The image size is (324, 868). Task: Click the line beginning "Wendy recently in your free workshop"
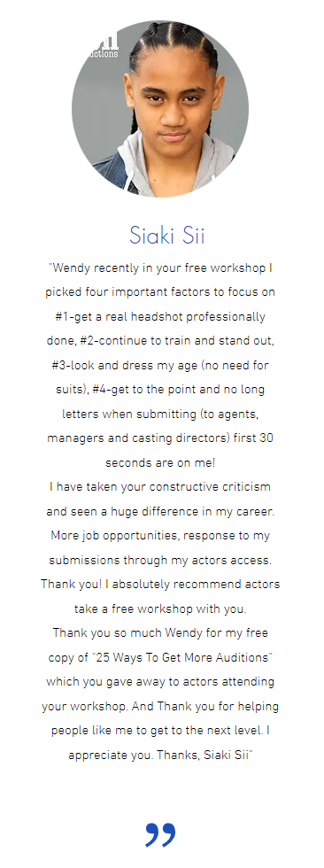point(160,268)
